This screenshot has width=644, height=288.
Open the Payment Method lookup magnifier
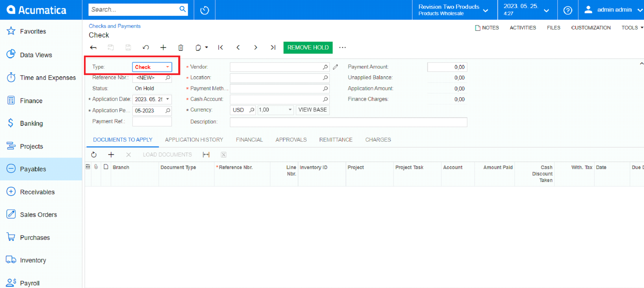tap(325, 89)
